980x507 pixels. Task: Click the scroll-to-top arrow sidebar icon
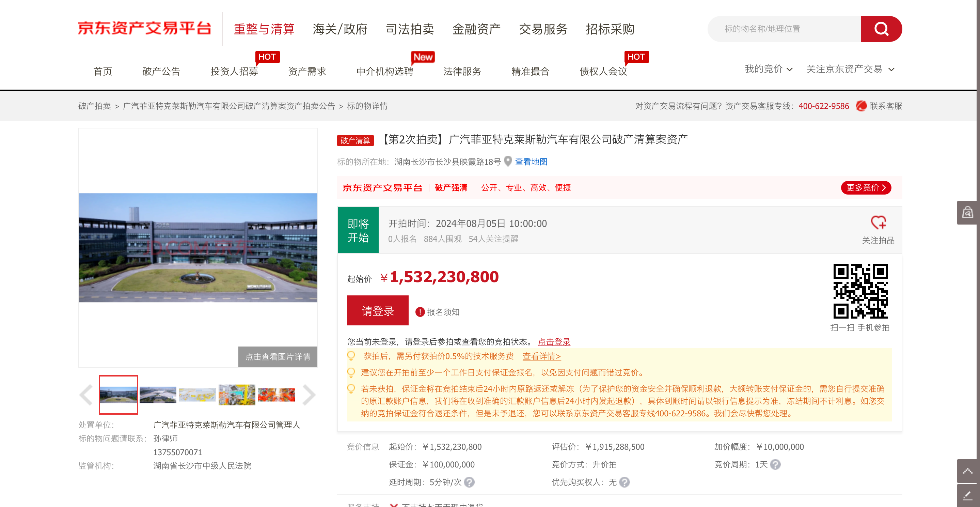[x=967, y=472]
